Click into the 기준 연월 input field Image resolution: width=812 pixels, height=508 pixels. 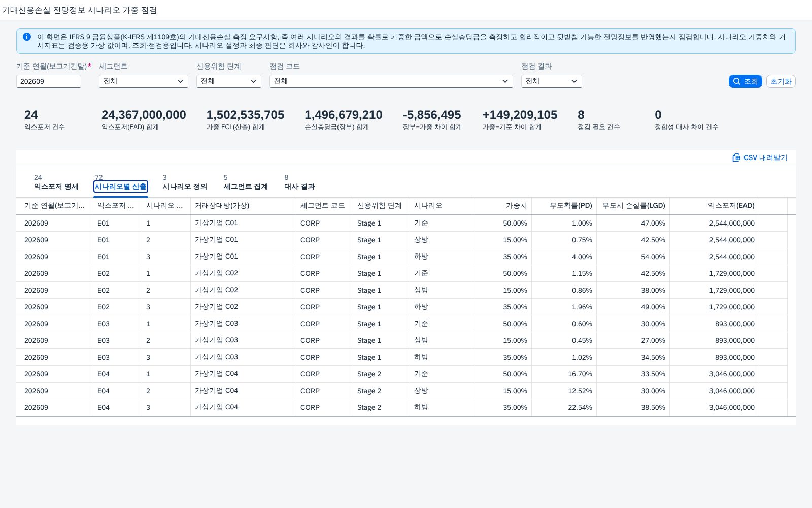click(49, 81)
